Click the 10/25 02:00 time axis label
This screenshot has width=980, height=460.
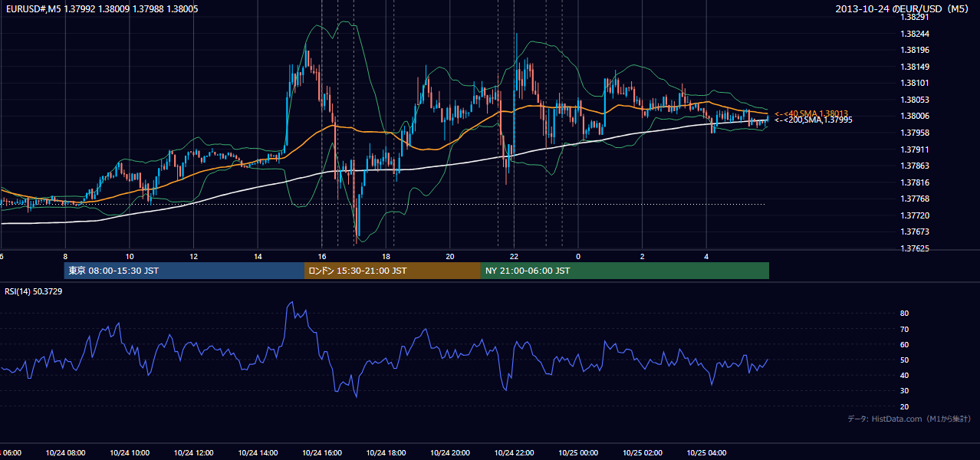click(x=643, y=453)
